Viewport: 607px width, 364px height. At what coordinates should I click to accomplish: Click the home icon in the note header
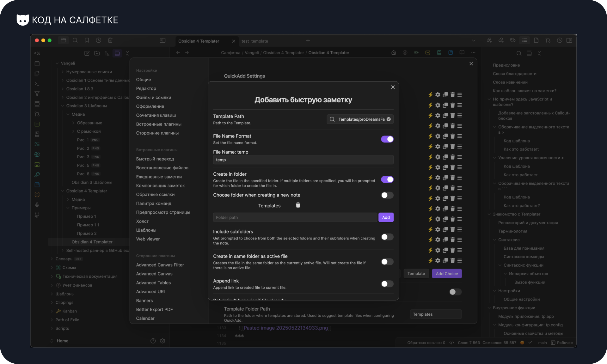click(x=394, y=53)
